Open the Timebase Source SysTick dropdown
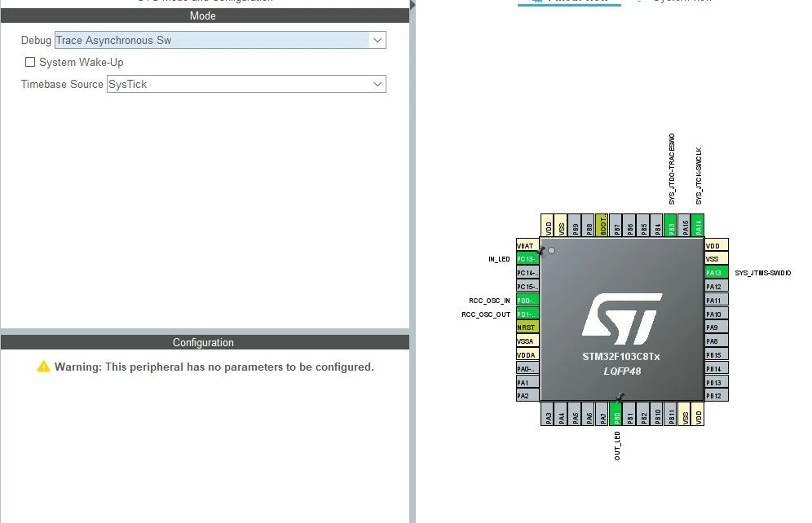Screen dimensions: 812x523 pyautogui.click(x=246, y=84)
